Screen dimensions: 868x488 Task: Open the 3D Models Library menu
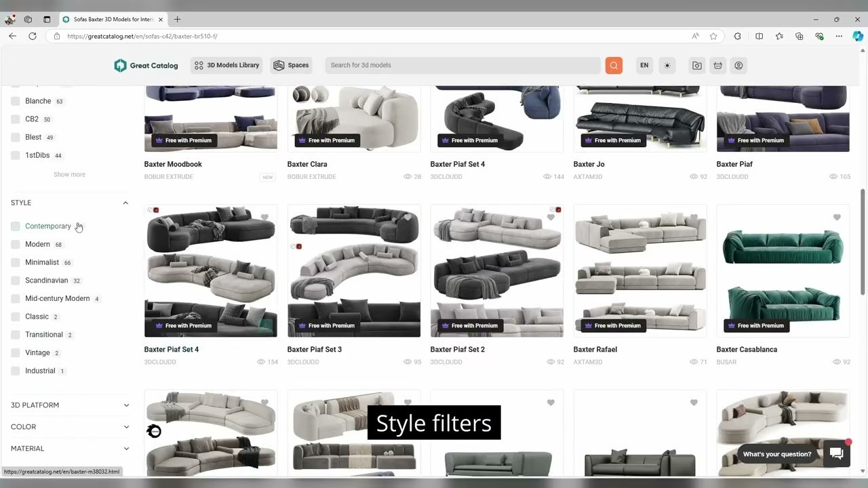[x=226, y=65]
